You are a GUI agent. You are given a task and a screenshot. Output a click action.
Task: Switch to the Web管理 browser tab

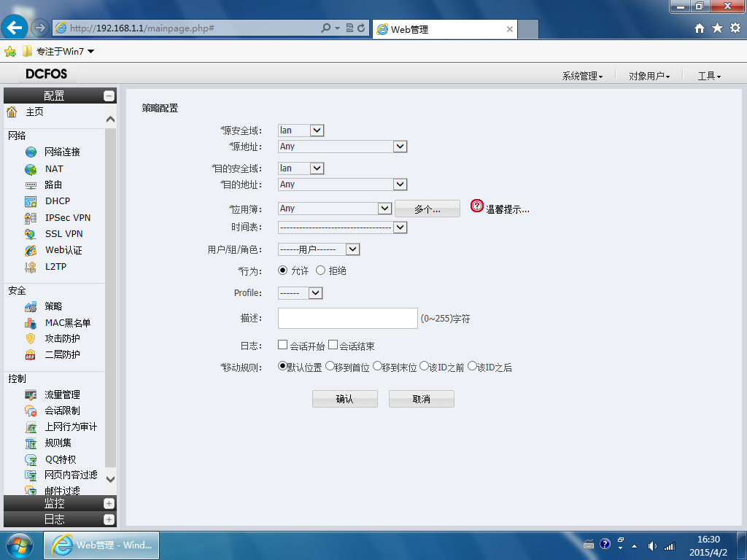pos(444,29)
